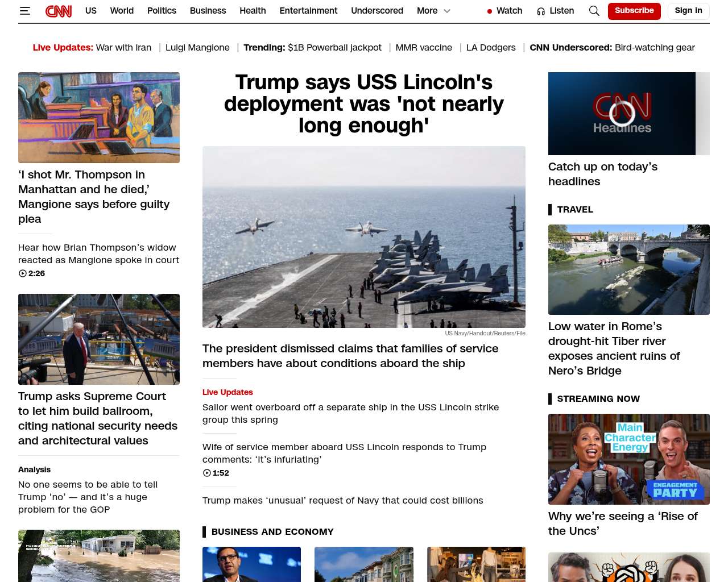This screenshot has height=582, width=728.
Task: Open the Health section
Action: [x=253, y=11]
